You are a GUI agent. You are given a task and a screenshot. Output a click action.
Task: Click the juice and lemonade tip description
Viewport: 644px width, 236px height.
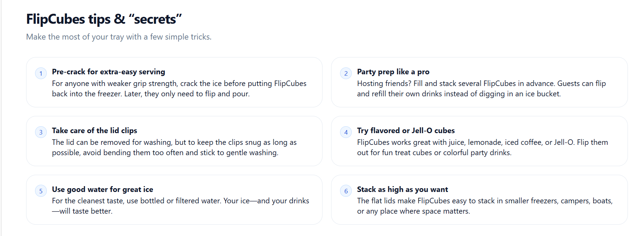(482, 148)
